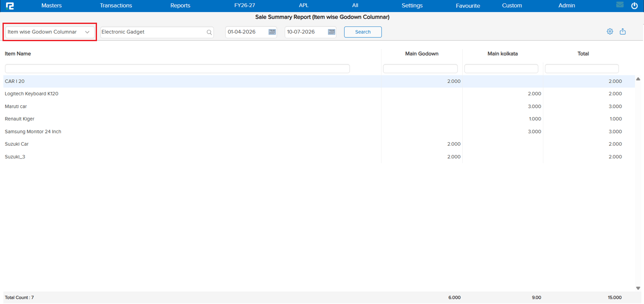The image size is (644, 304).
Task: Click the scroll up arrow
Action: pos(638,79)
